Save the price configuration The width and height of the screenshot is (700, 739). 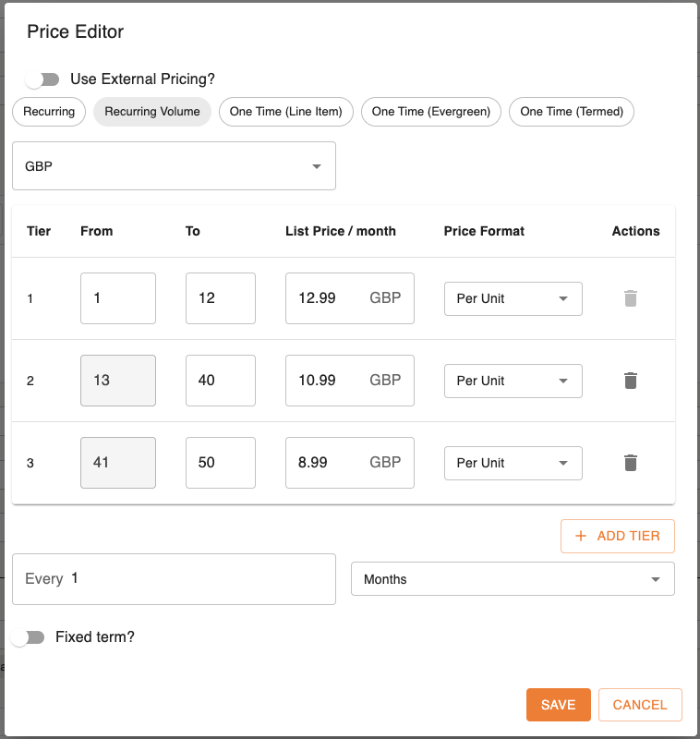[558, 705]
